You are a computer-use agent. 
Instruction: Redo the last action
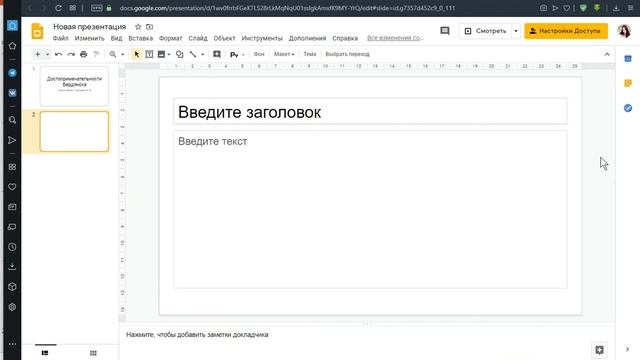click(x=71, y=54)
